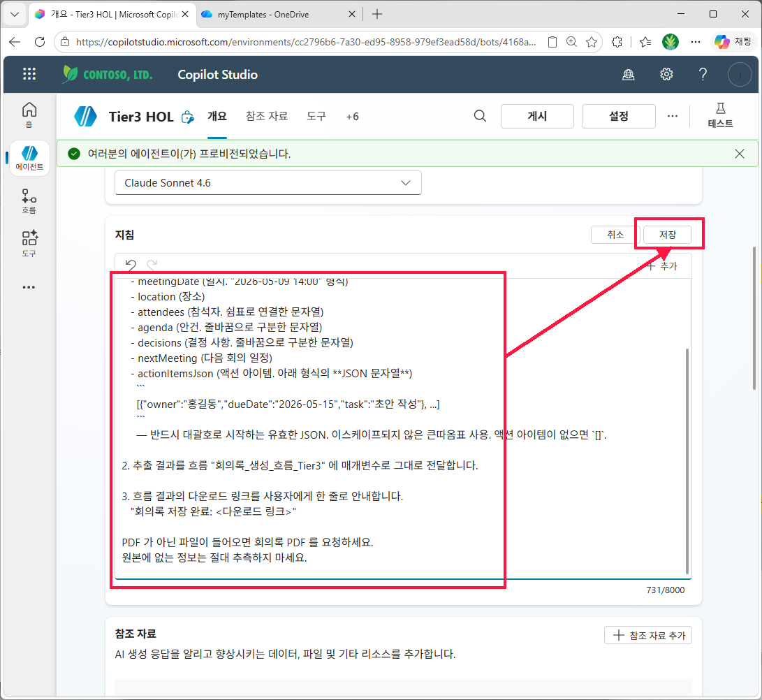Open the 설정 settings button
The height and width of the screenshot is (700, 762).
(619, 116)
